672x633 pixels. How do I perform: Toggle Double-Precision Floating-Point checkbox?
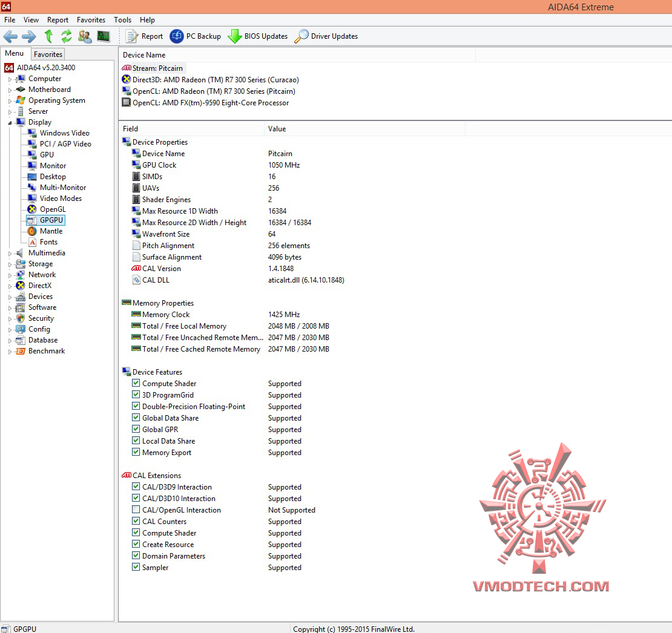[136, 407]
